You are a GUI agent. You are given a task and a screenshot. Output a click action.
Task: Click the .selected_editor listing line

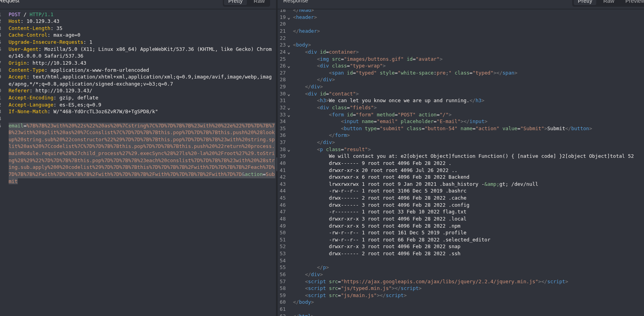[410, 240]
